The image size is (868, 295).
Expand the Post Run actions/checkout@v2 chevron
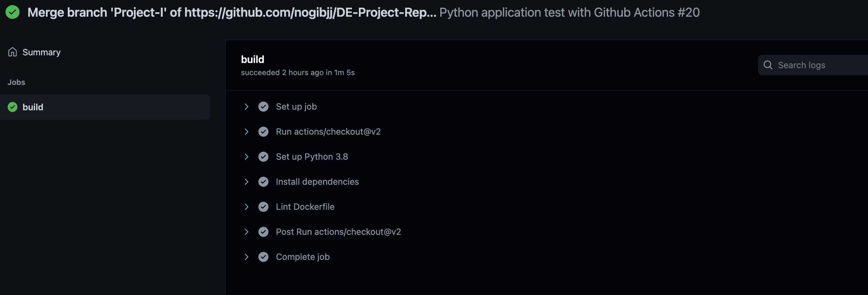247,232
